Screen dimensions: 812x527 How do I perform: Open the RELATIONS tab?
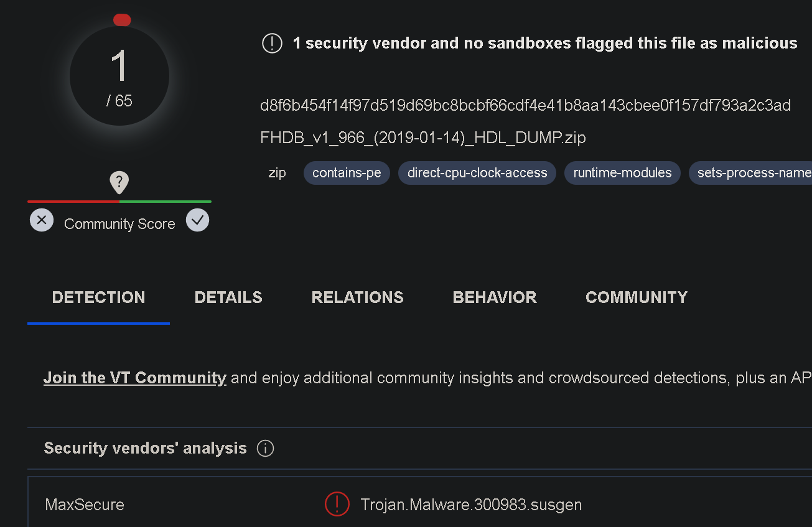(357, 297)
